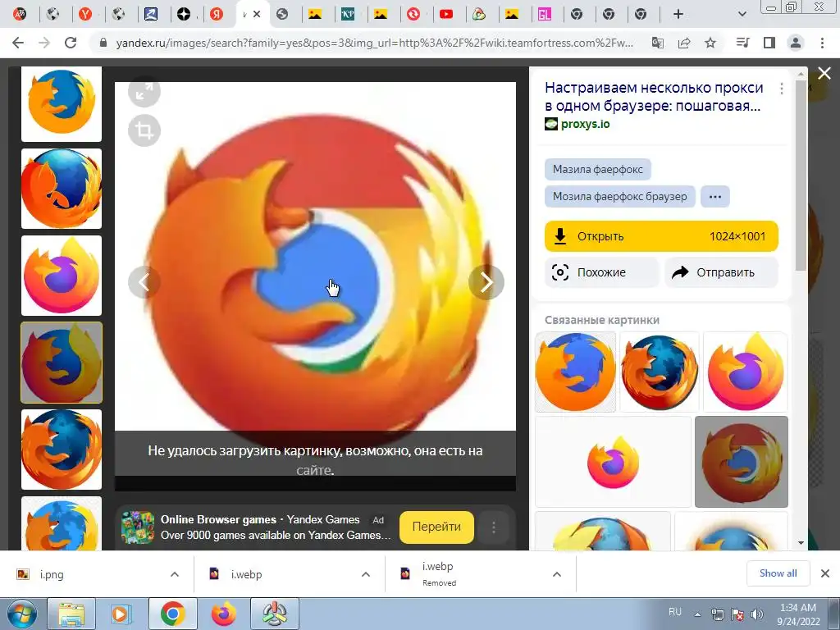The height and width of the screenshot is (630, 840).
Task: Activate the crop search tool icon
Action: [x=144, y=130]
